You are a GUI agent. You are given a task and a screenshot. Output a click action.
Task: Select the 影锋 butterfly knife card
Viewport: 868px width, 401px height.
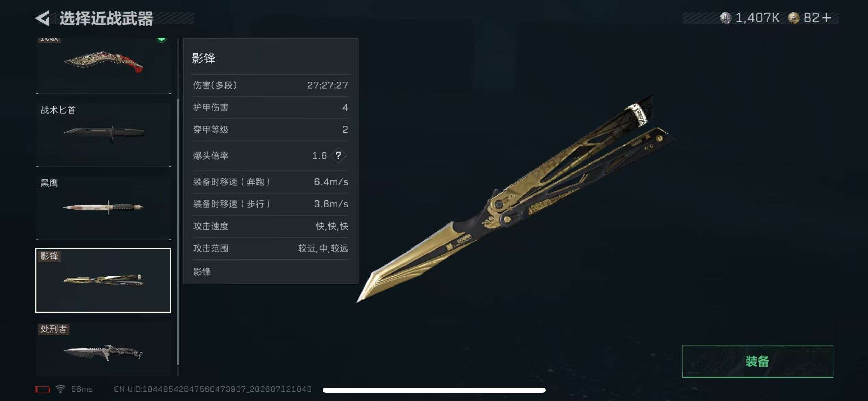pos(103,280)
